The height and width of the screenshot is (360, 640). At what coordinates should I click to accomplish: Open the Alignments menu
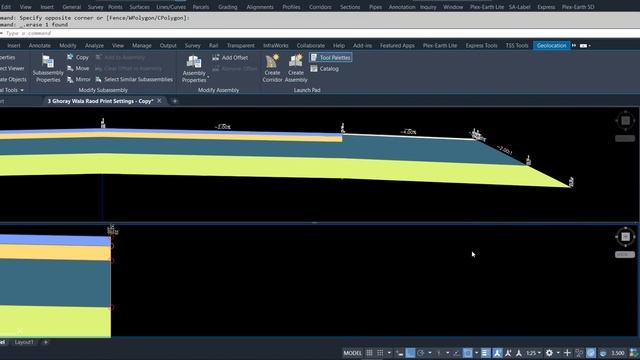(x=260, y=7)
